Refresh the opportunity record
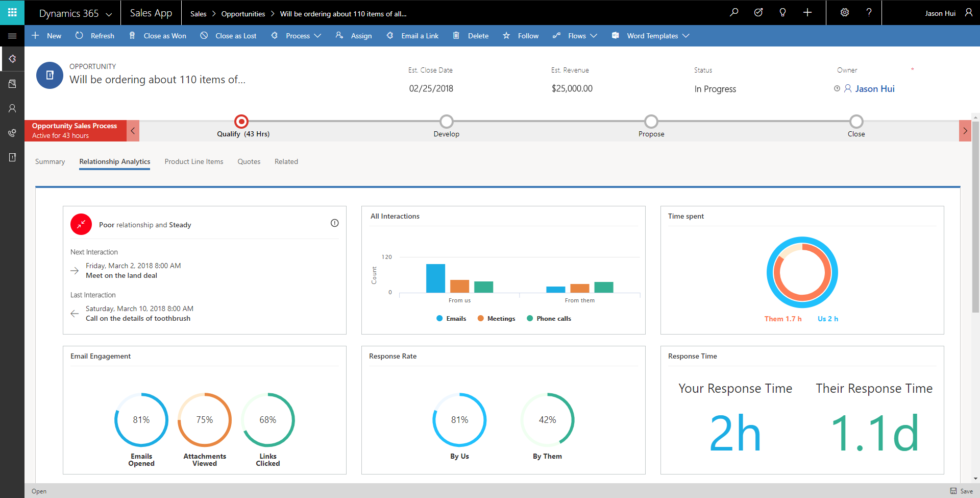 click(x=95, y=36)
